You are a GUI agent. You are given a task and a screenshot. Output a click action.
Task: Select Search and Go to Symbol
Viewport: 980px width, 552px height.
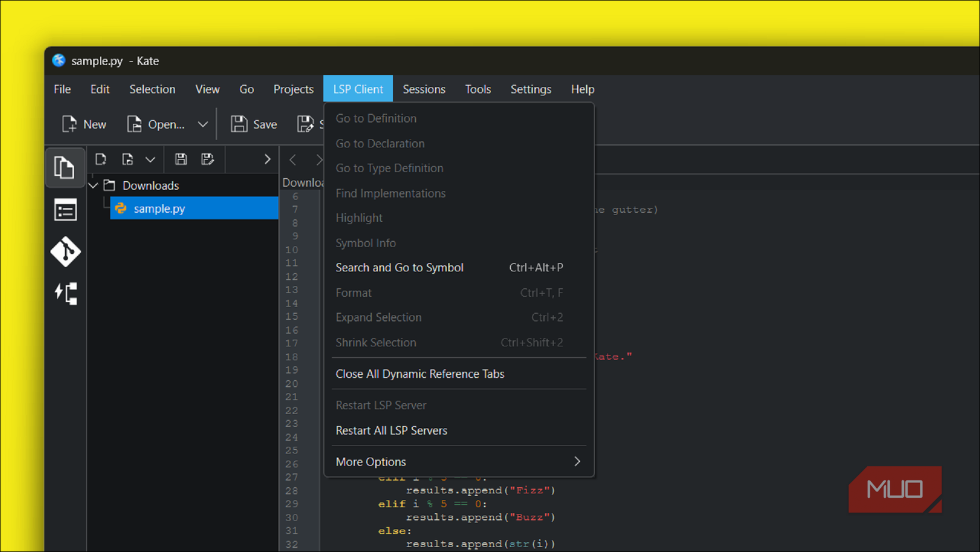[399, 267]
